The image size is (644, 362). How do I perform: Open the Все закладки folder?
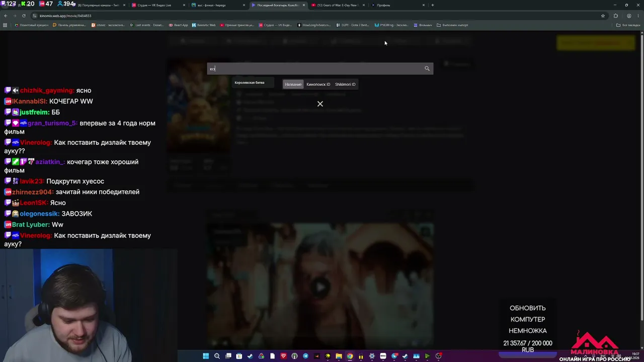[x=628, y=25]
